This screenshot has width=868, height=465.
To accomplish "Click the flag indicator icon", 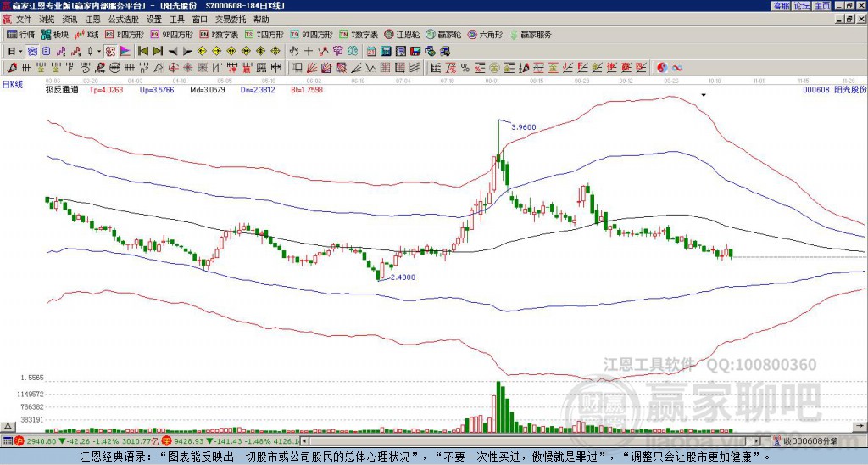I will (x=125, y=52).
